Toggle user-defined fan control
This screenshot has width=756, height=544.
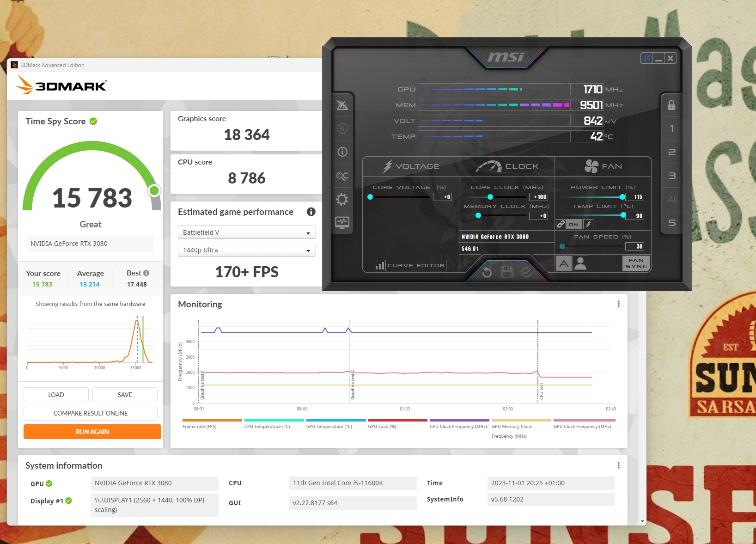(580, 263)
